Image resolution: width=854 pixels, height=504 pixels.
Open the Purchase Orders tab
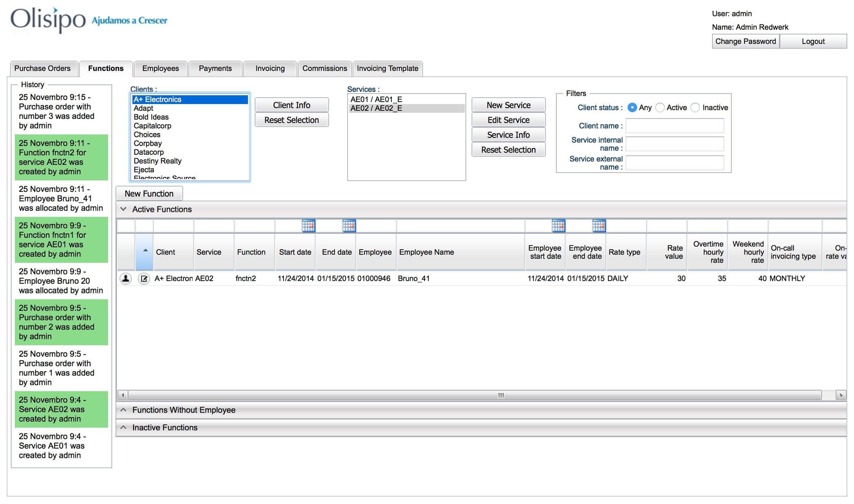click(x=44, y=69)
